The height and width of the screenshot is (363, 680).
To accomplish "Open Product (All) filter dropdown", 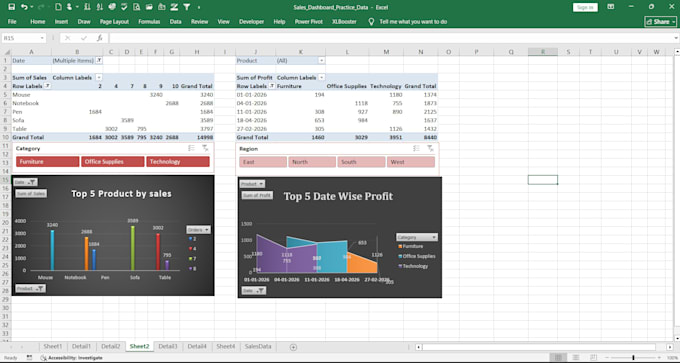I will 322,61.
